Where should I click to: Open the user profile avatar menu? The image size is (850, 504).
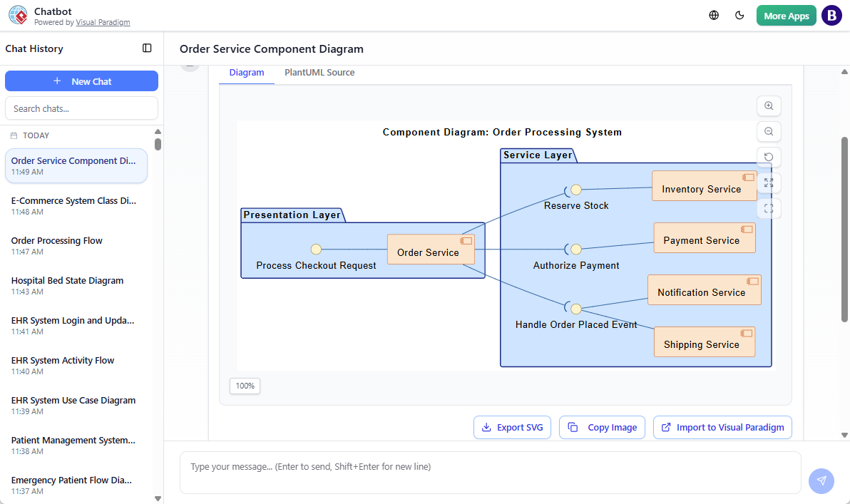831,15
